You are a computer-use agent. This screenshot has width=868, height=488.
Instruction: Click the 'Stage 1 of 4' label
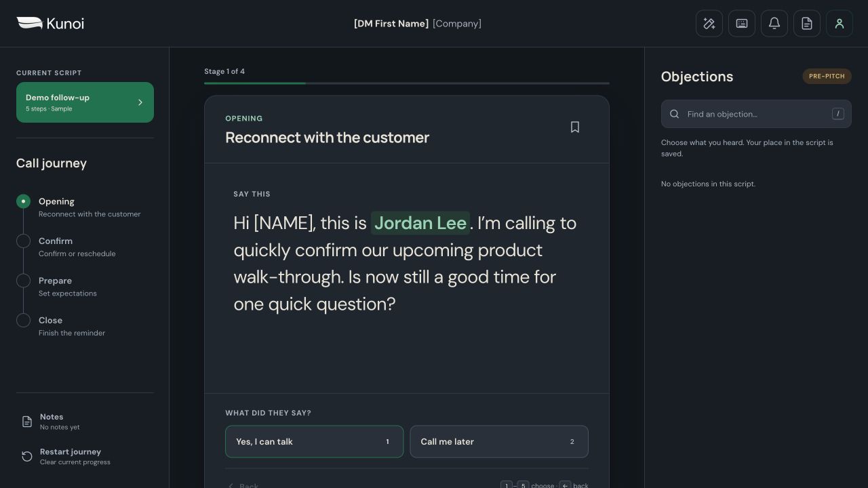pos(224,71)
